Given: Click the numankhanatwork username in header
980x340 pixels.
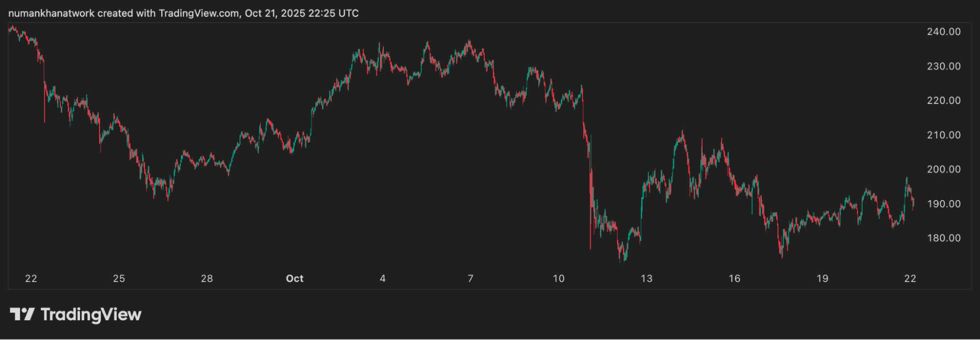Looking at the screenshot, I should (x=51, y=13).
